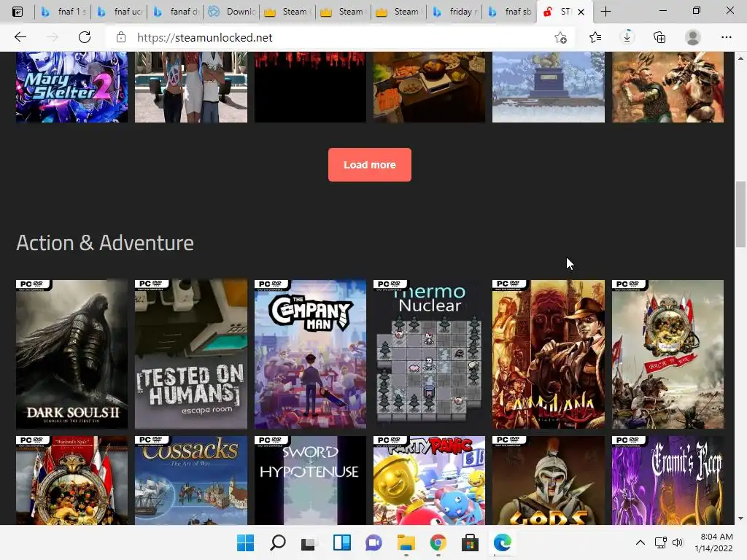Open the La-Mulana game cover
747x560 pixels.
point(549,354)
